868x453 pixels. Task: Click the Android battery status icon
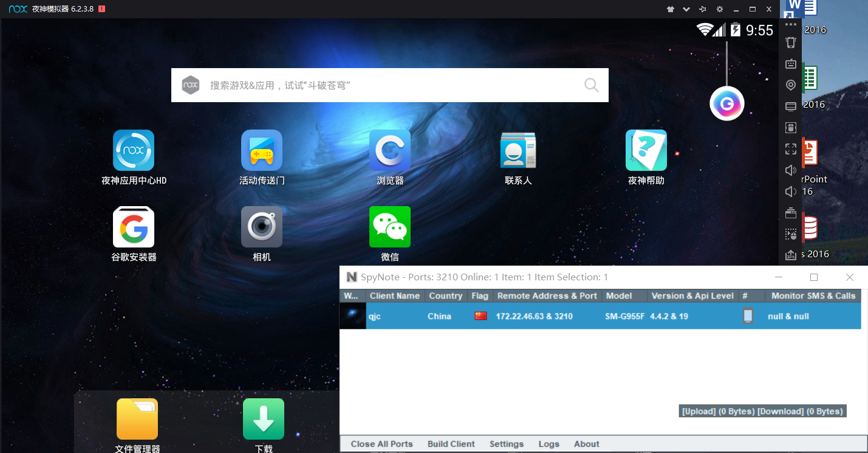click(736, 30)
